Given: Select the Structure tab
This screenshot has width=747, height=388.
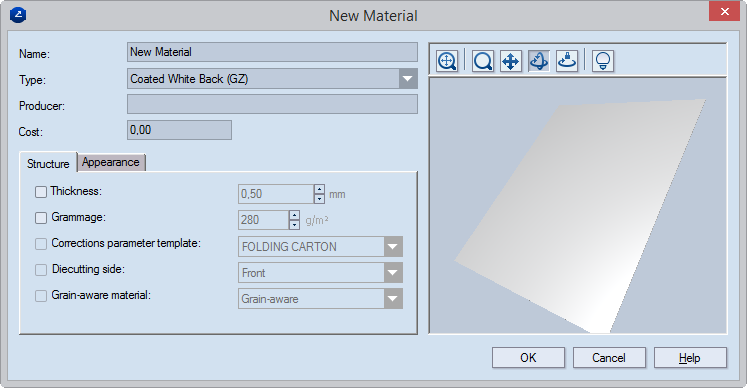Looking at the screenshot, I should click(x=48, y=163).
